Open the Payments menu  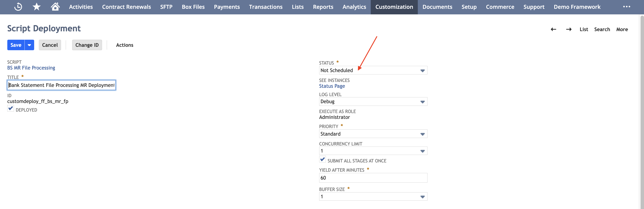[227, 7]
